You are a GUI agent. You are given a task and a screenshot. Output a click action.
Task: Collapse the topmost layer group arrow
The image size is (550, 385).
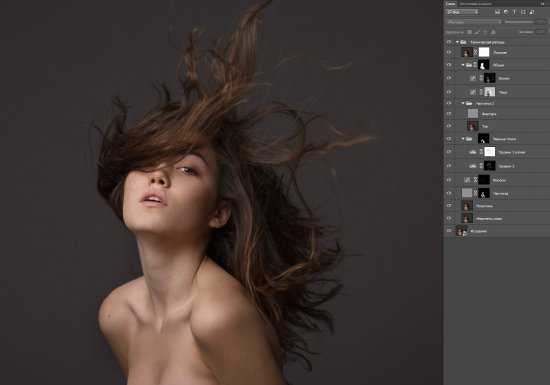coord(457,42)
